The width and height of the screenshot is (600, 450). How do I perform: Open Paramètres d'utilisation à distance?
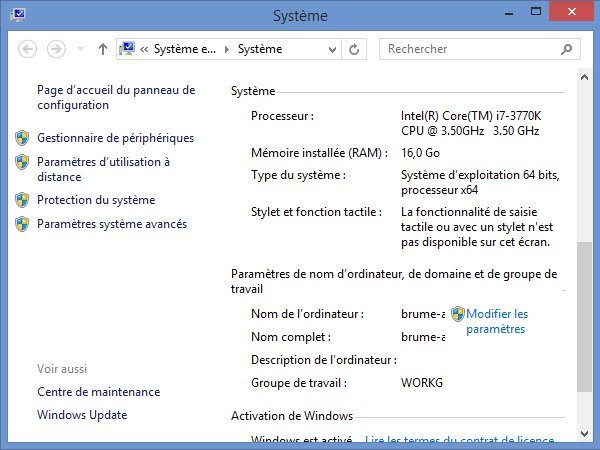pyautogui.click(x=103, y=169)
